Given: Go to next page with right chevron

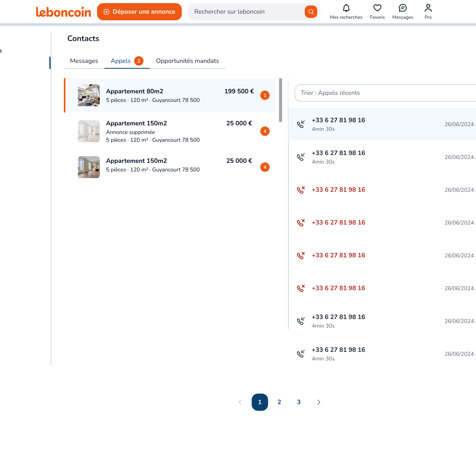Looking at the screenshot, I should 319,402.
